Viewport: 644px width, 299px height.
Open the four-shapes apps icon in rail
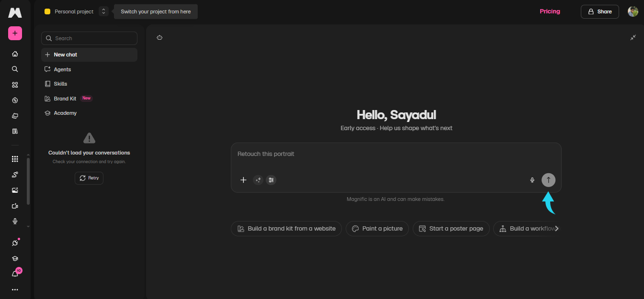click(15, 85)
